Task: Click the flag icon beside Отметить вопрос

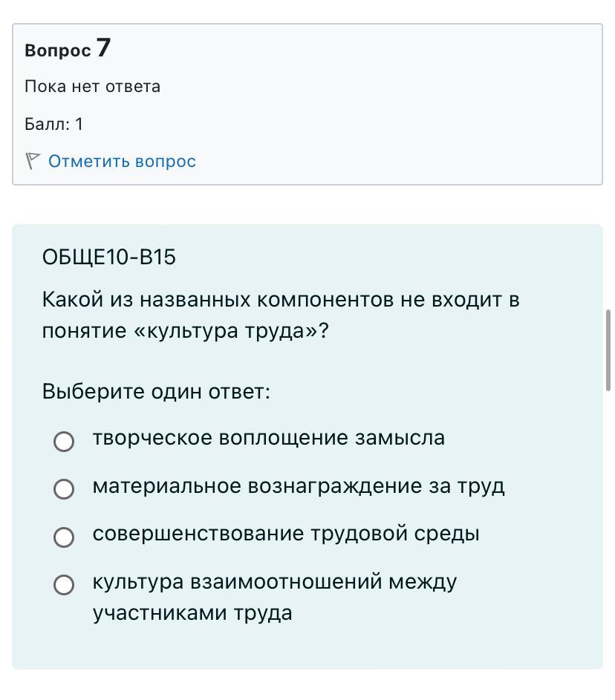Action: pos(32,161)
